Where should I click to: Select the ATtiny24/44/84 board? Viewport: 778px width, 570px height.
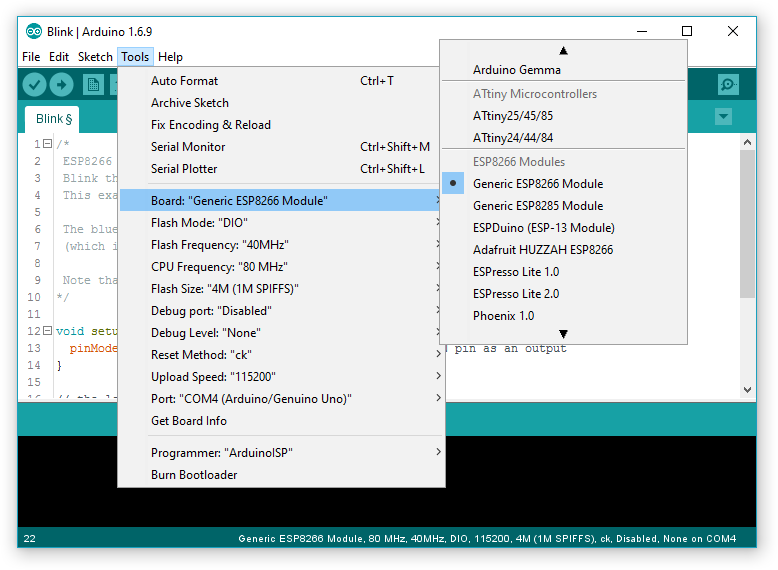563,137
